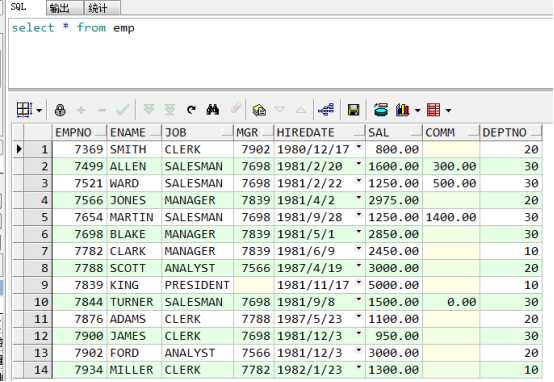
Task: Click the MILLER name cell
Action: click(134, 370)
